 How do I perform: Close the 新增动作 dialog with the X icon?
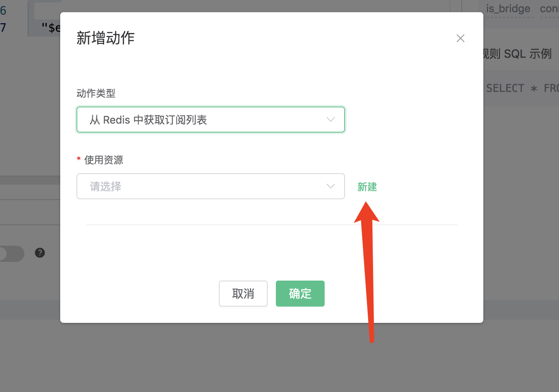click(x=461, y=38)
